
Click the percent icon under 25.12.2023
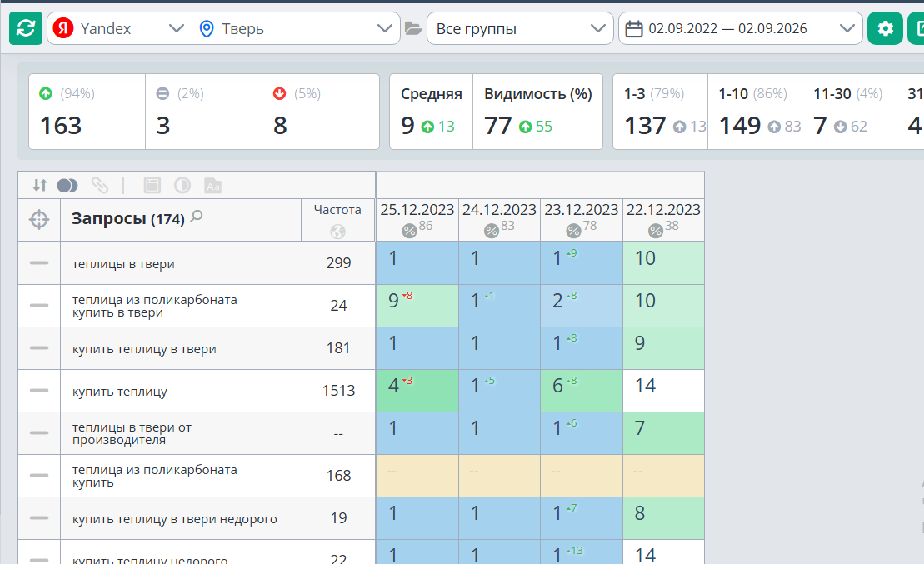coord(409,231)
